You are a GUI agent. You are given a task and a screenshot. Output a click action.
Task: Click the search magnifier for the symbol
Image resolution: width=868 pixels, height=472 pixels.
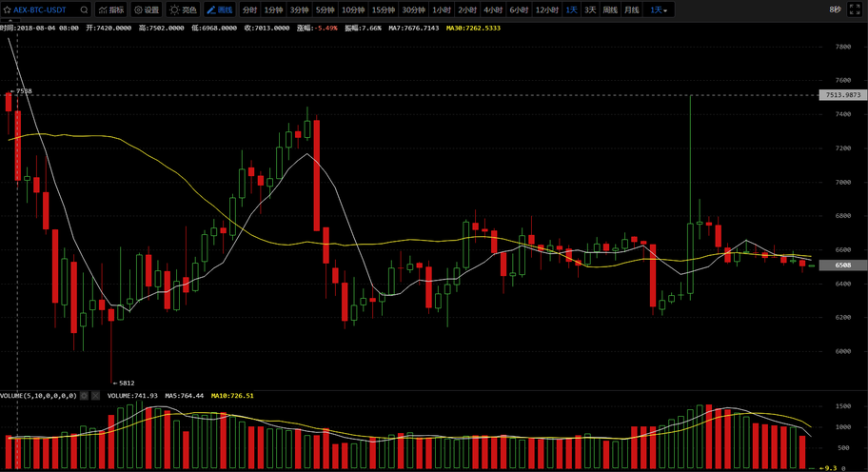[84, 10]
